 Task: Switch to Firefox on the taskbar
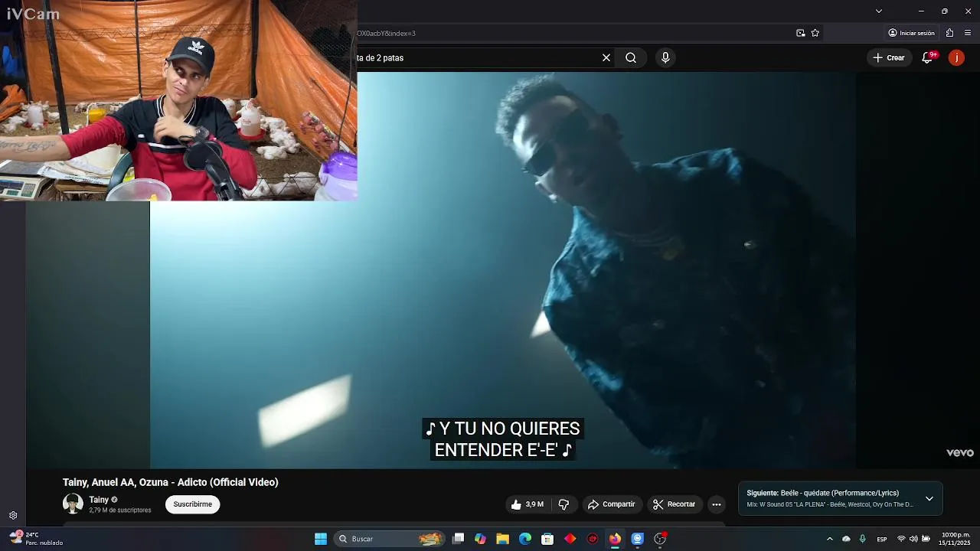pos(615,539)
